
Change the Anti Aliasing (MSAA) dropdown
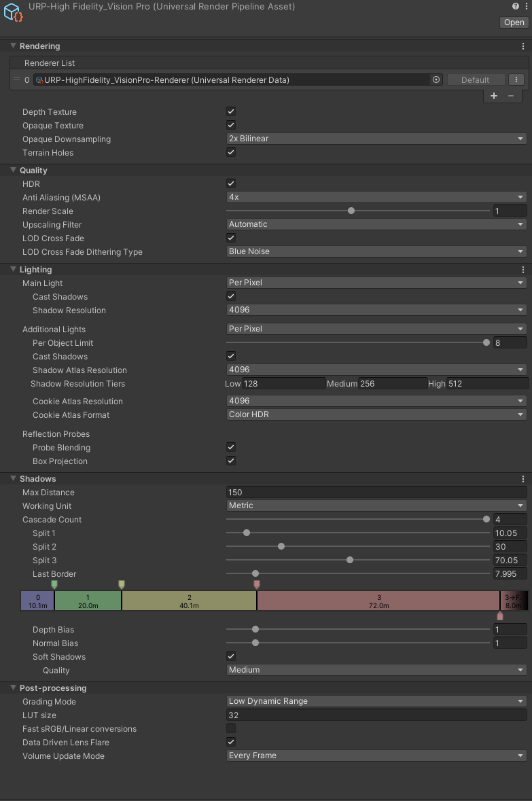pos(376,197)
